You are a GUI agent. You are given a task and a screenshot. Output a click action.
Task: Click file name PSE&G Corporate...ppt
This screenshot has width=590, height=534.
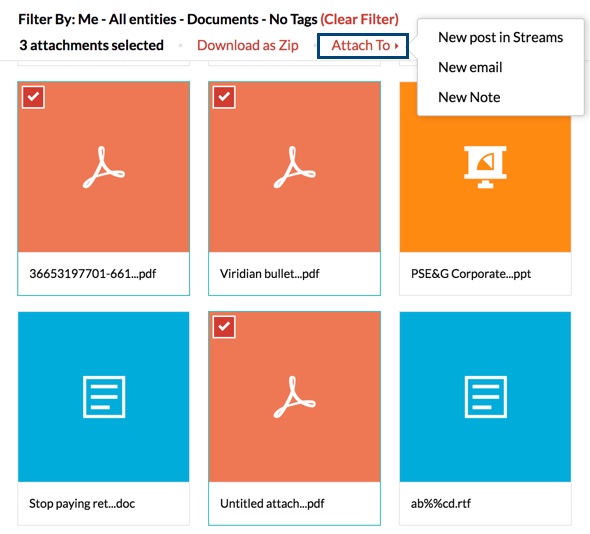pos(471,274)
